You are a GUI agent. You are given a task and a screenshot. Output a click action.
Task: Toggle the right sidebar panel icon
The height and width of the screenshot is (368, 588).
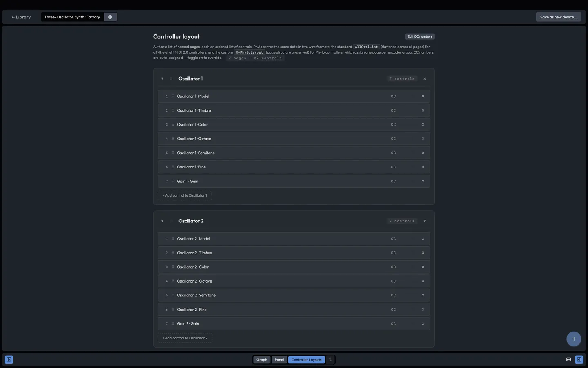point(579,359)
